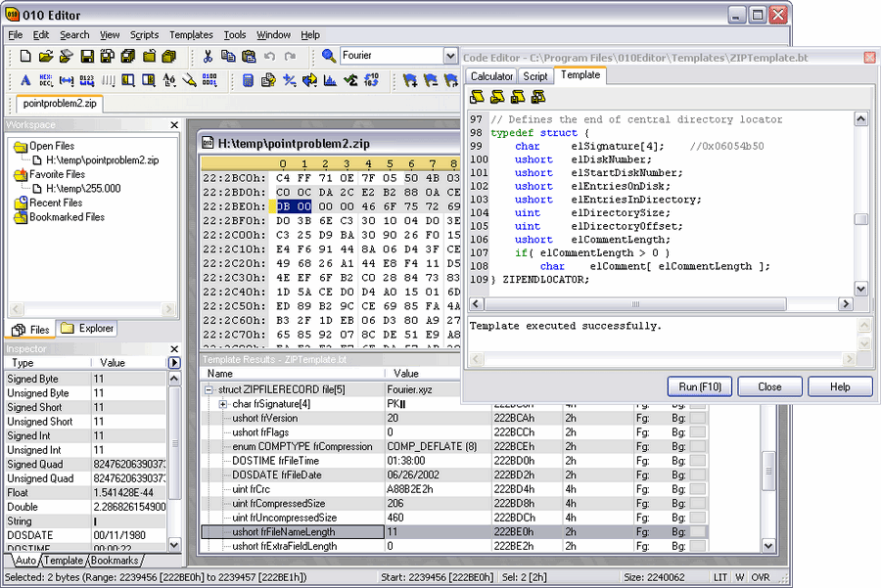This screenshot has width=881, height=588.
Task: Open the Calculator from the toolbar
Action: click(249, 80)
